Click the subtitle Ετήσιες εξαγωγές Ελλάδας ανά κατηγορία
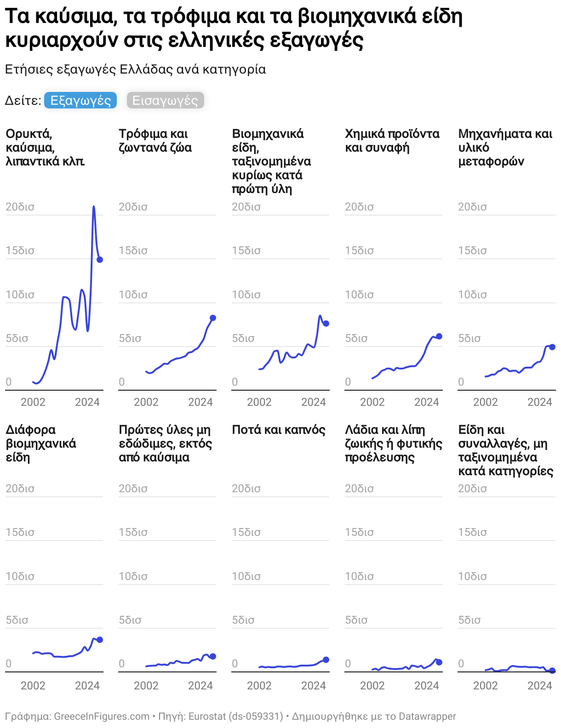The width and height of the screenshot is (561, 728). tap(135, 69)
